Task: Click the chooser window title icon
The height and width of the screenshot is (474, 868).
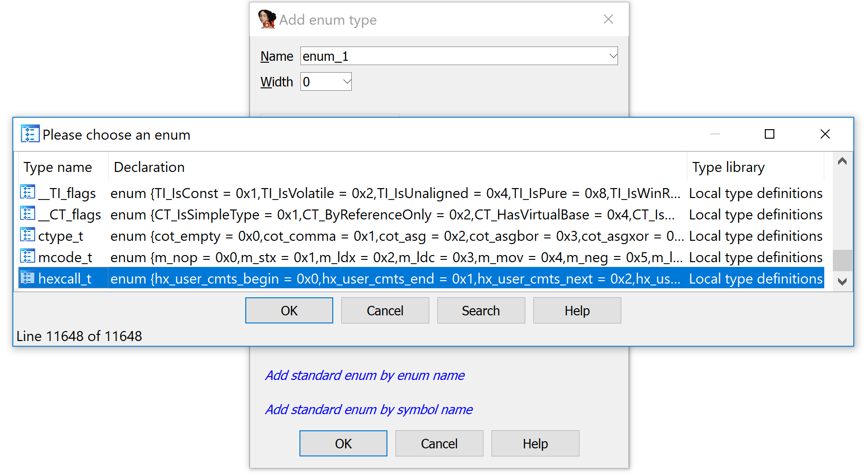Action: click(30, 134)
